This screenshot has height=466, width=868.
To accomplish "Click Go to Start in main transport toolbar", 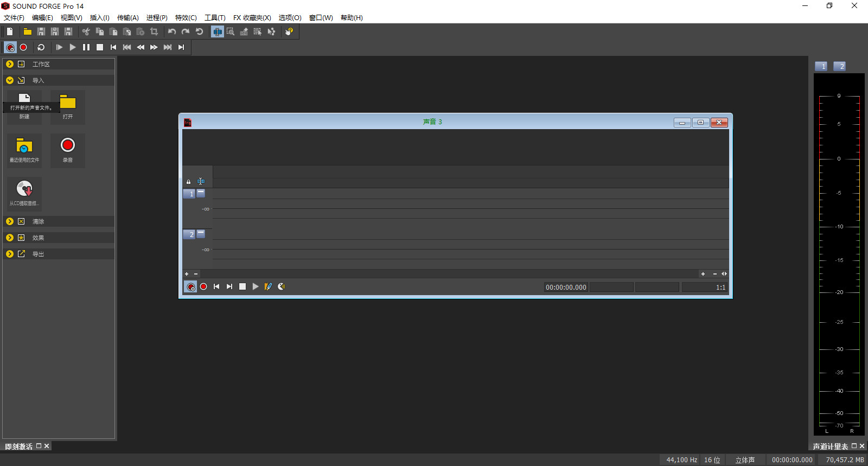I will tap(113, 47).
